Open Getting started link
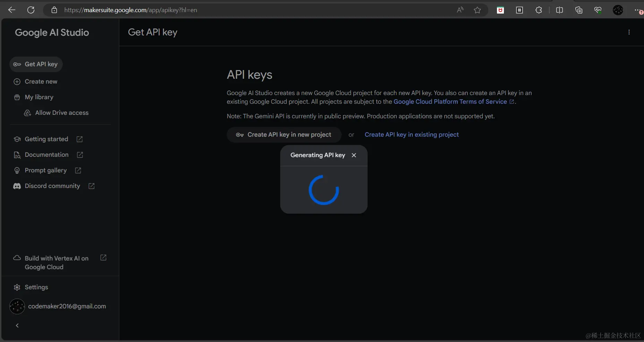Viewport: 644px width, 342px height. coord(46,139)
